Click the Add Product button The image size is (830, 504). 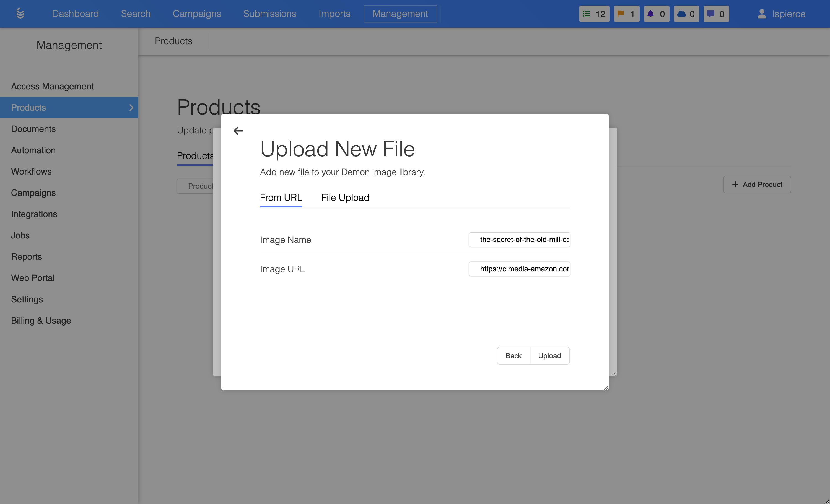(x=757, y=184)
